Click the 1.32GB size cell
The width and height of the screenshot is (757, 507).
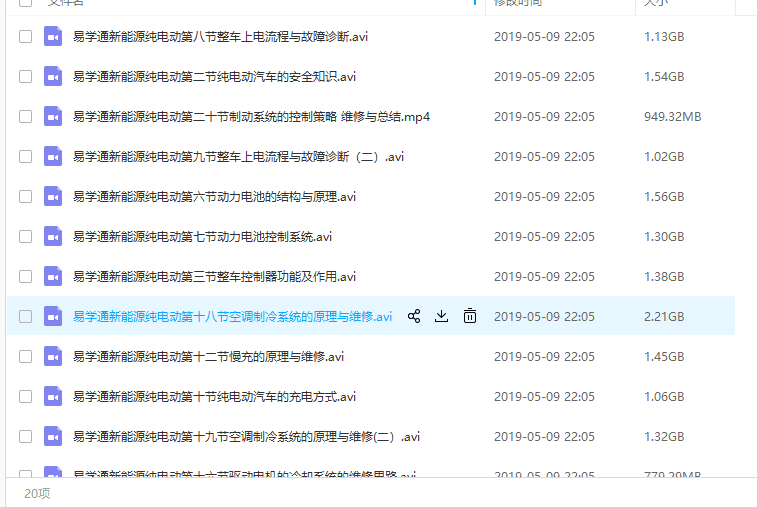(664, 437)
